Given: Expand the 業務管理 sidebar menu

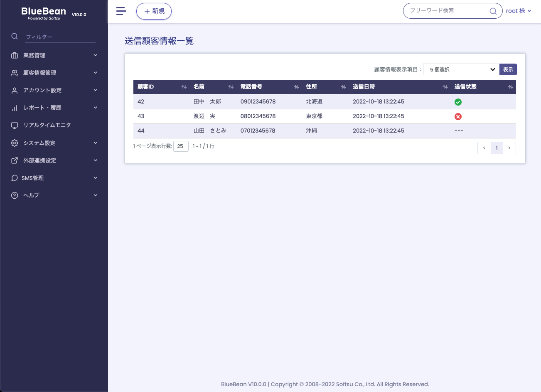Looking at the screenshot, I should 54,55.
